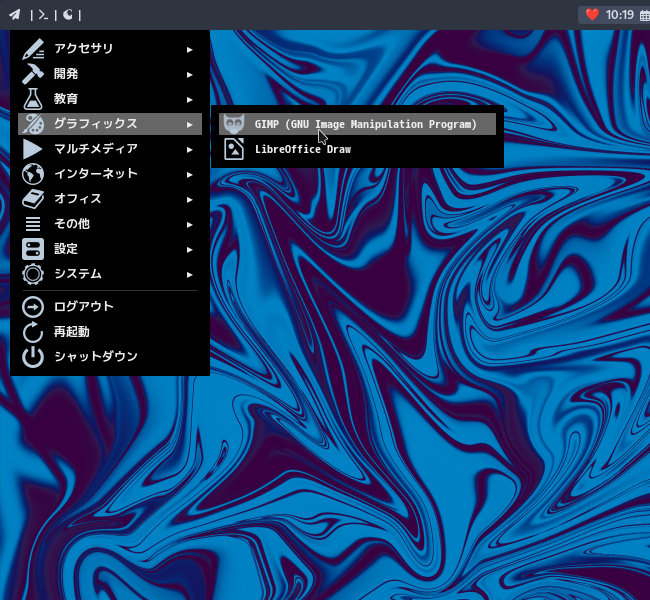Viewport: 650px width, 600px height.
Task: Click the GIMP mascot icon
Action: click(234, 124)
